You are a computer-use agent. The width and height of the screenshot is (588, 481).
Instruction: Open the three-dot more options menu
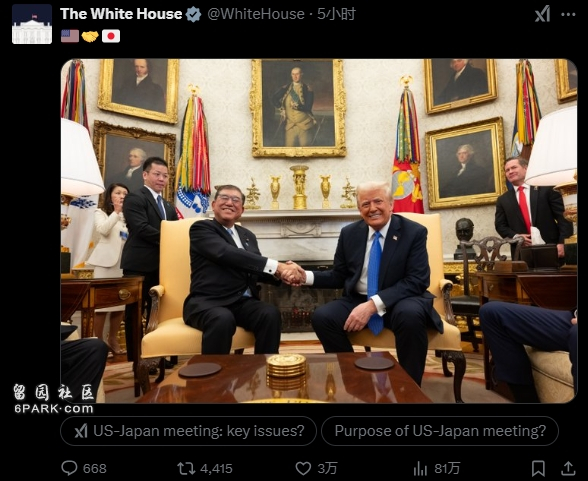click(x=568, y=15)
